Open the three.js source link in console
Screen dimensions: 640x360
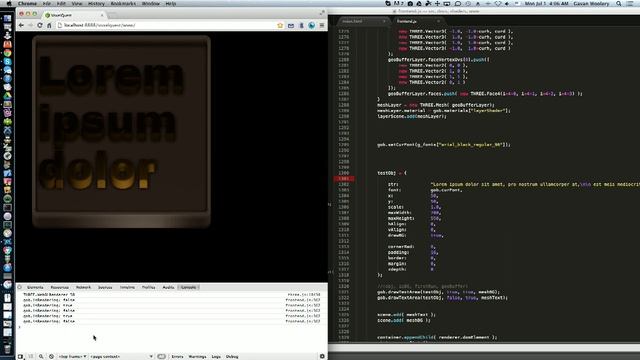coord(304,294)
